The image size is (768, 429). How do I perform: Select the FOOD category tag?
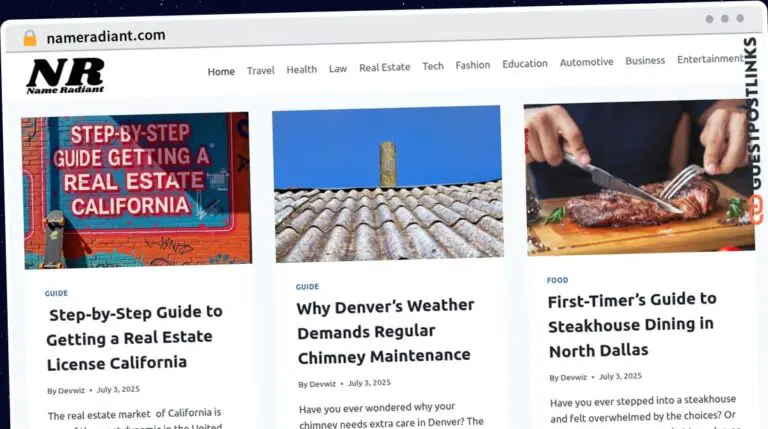pyautogui.click(x=557, y=280)
